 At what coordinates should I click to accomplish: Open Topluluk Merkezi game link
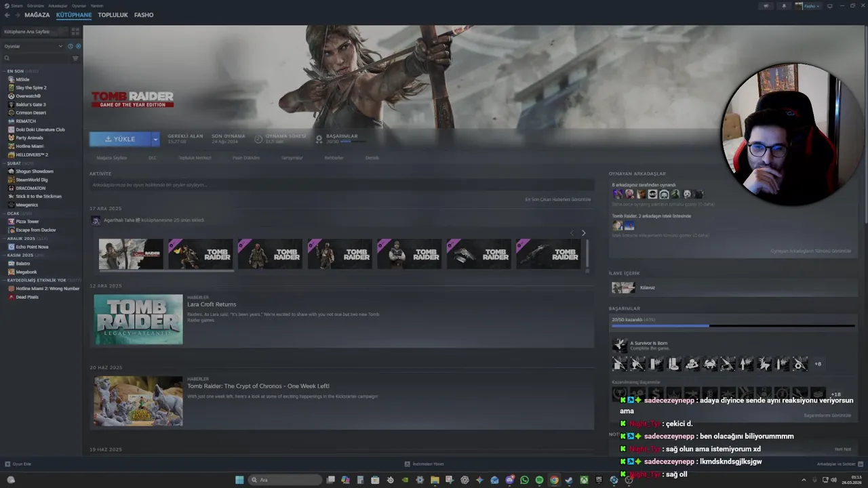click(x=195, y=157)
